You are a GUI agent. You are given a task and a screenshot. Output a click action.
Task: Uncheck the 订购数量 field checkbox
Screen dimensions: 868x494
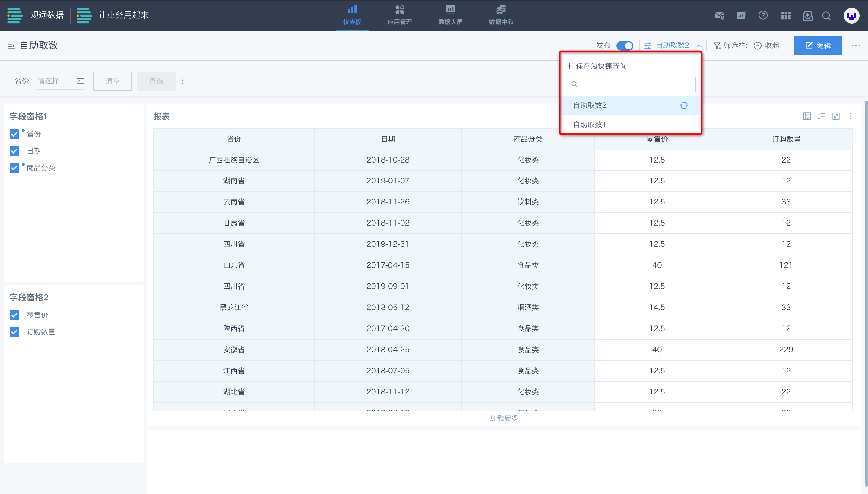click(14, 331)
